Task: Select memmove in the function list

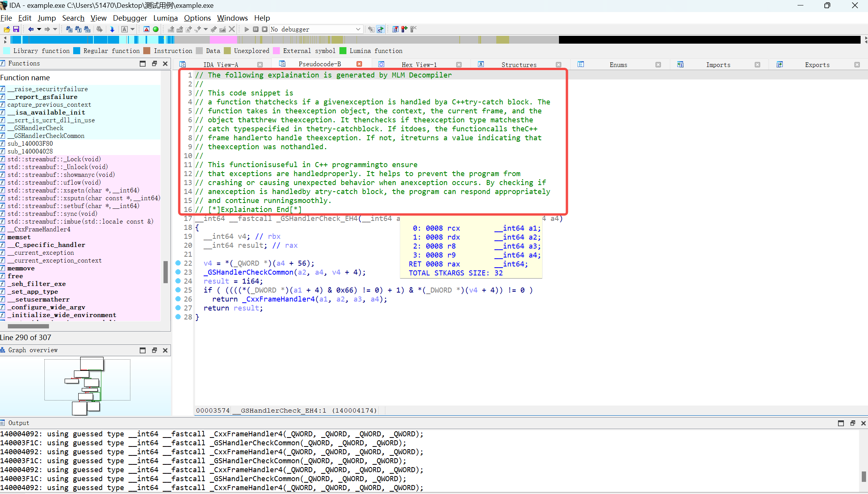Action: pyautogui.click(x=21, y=268)
